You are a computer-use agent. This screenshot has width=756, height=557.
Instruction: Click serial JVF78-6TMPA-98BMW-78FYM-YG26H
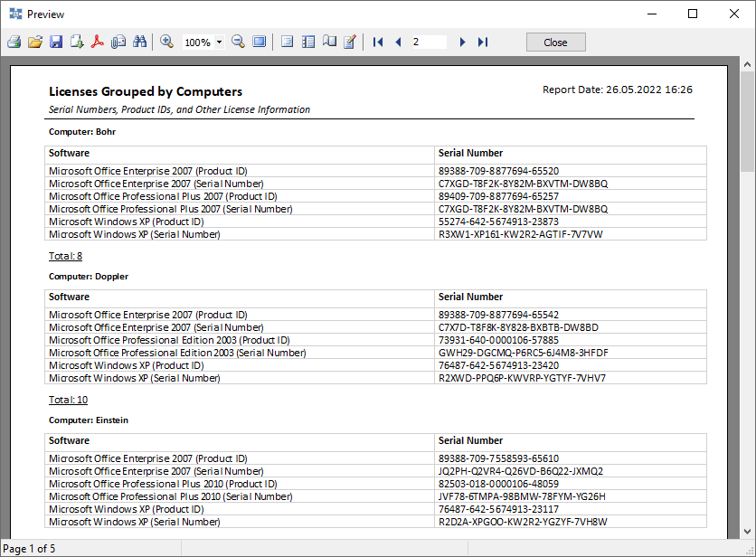coord(522,496)
